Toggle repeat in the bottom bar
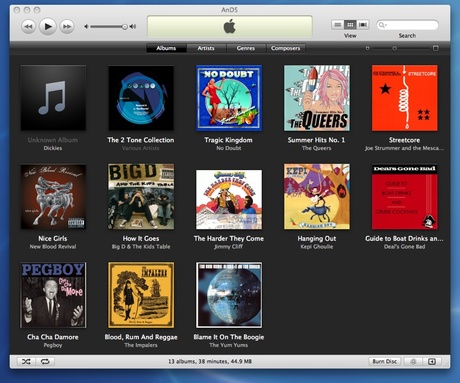This screenshot has width=460, height=383. 45,361
